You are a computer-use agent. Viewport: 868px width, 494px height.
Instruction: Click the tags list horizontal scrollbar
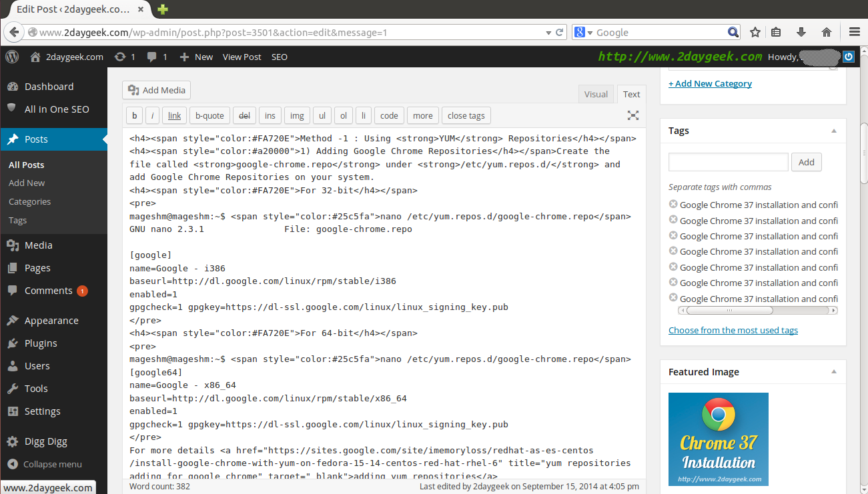pos(729,310)
